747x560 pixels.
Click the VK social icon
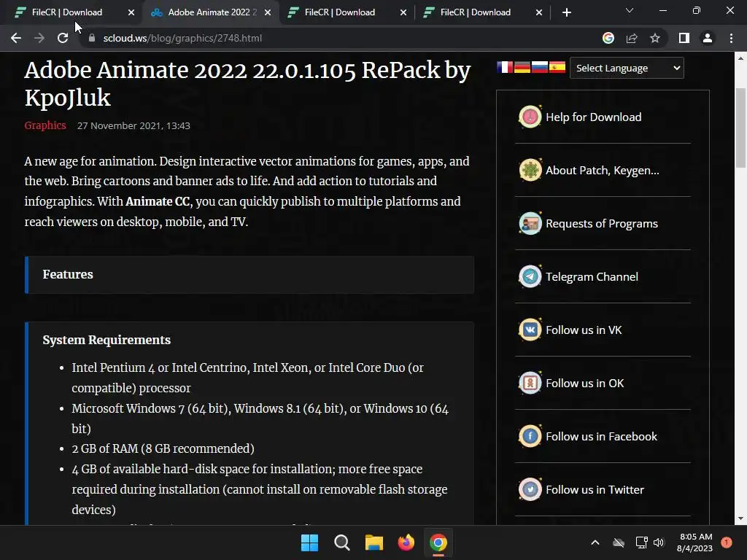coord(530,330)
